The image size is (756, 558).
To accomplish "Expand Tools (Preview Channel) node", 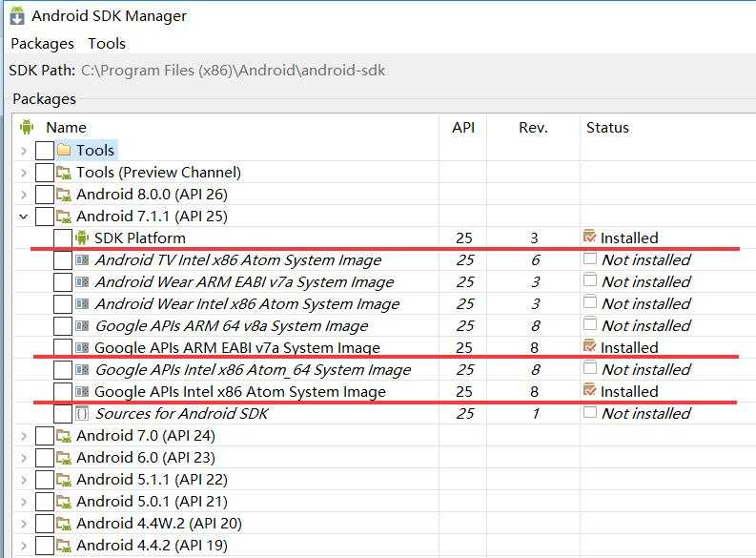I will point(24,173).
